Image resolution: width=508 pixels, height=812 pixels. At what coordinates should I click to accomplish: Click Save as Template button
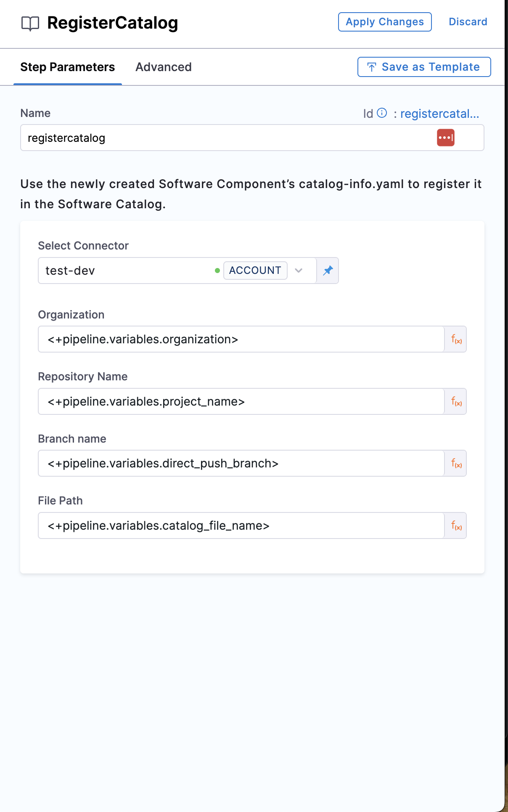tap(424, 67)
